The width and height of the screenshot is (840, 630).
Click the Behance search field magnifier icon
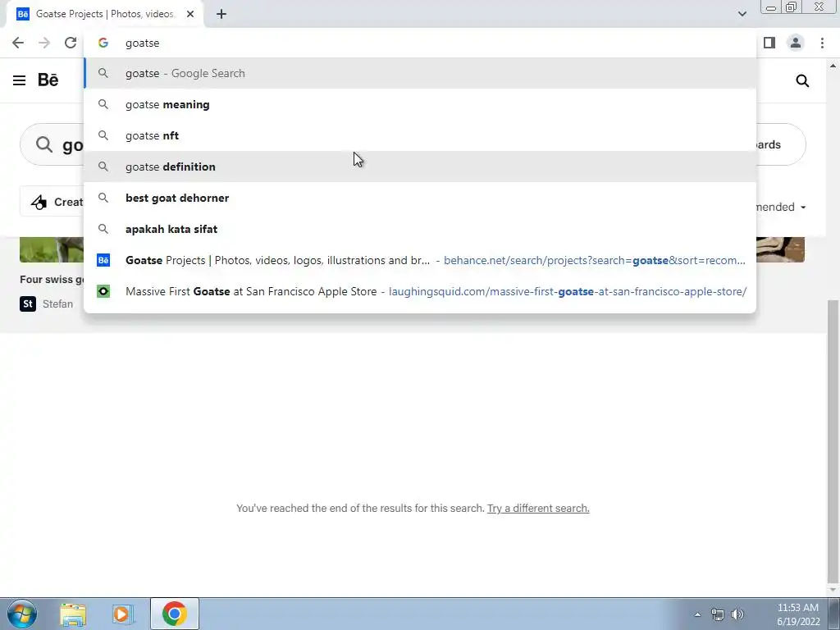[44, 144]
